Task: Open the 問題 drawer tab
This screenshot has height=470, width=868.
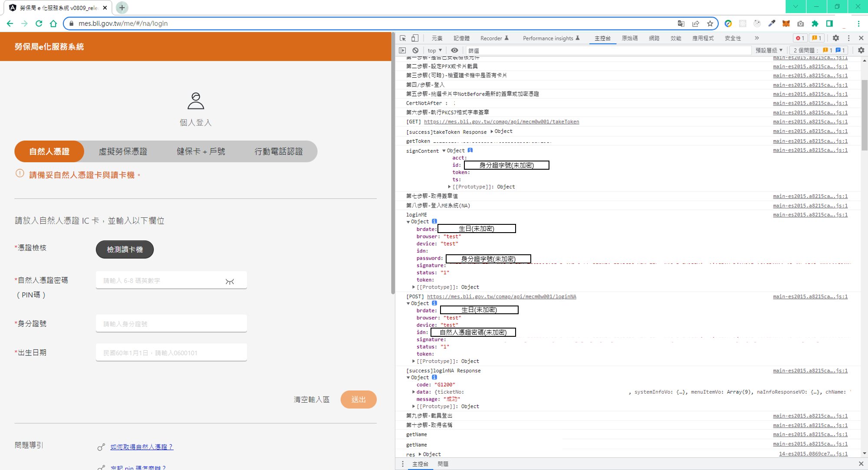Action: (443, 464)
